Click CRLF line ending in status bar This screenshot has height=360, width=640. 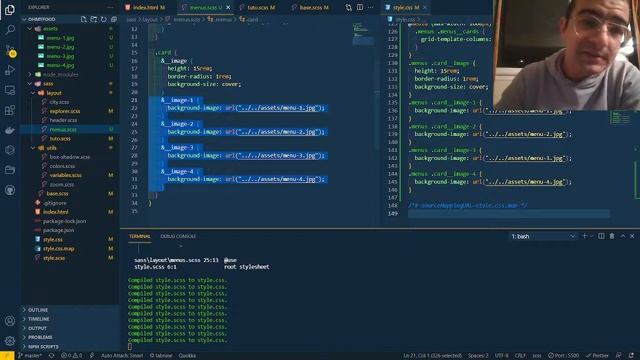520,356
